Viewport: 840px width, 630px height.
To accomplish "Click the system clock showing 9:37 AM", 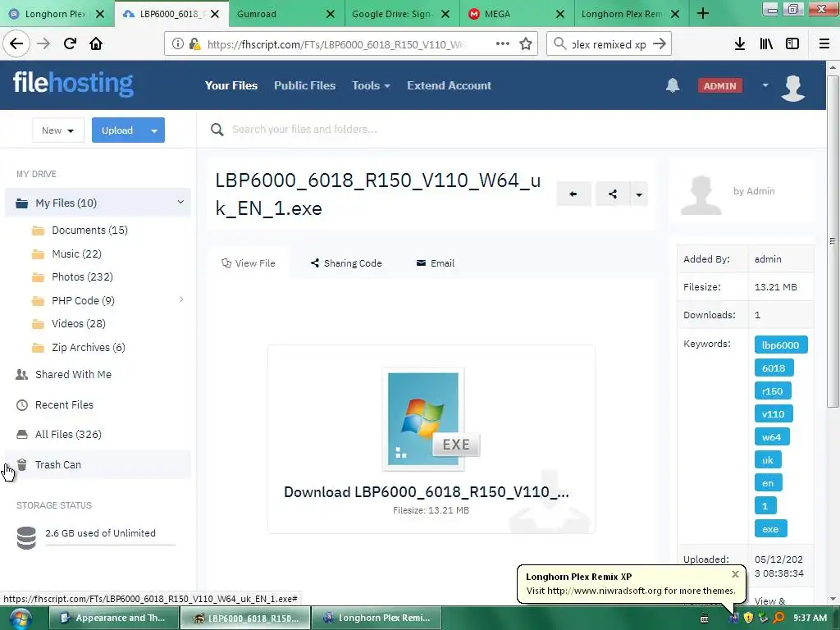I will coord(810,618).
